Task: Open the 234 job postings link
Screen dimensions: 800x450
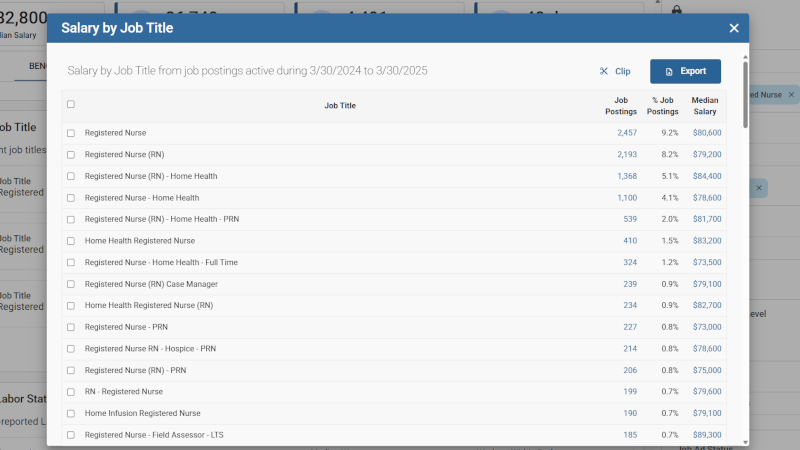Action: (630, 305)
